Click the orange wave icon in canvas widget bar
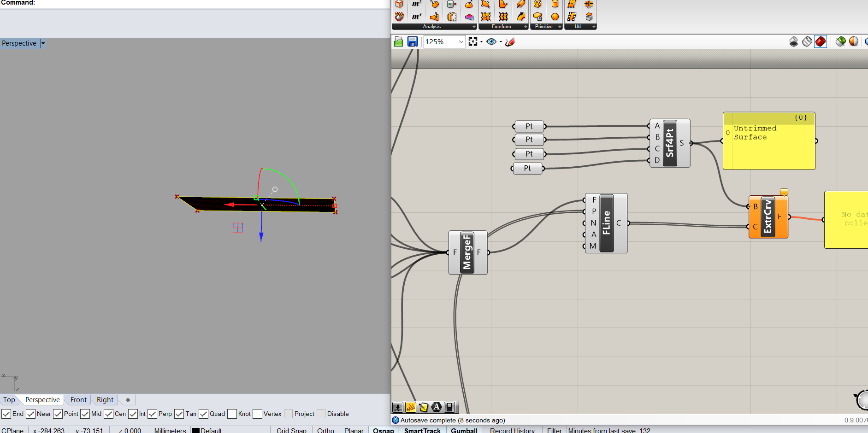 (411, 407)
